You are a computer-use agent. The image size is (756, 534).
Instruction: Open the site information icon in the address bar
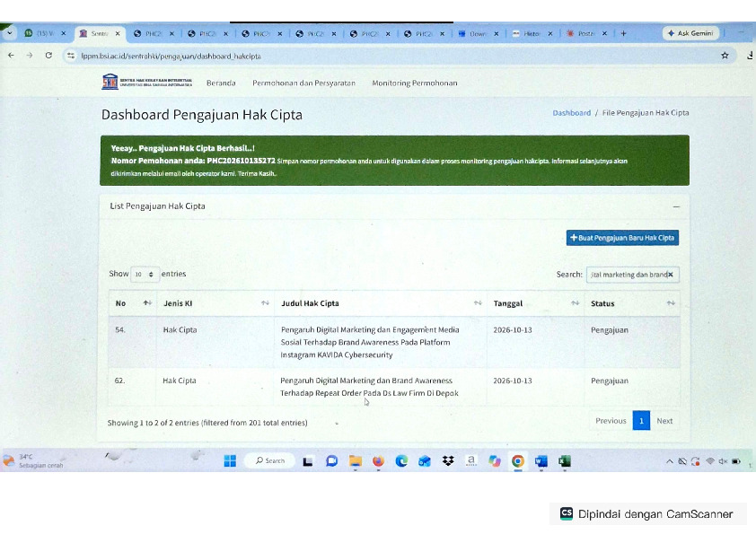71,56
